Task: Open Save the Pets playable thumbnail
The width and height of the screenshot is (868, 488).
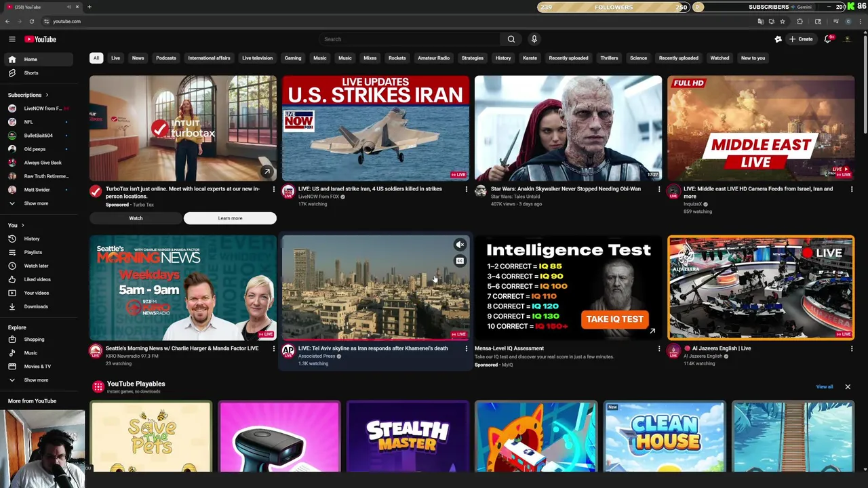Action: [x=151, y=436]
